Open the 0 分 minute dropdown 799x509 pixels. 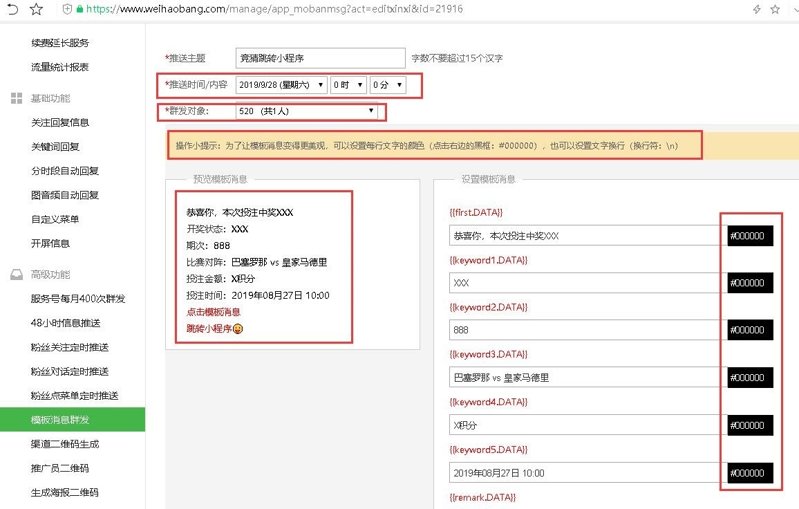387,85
